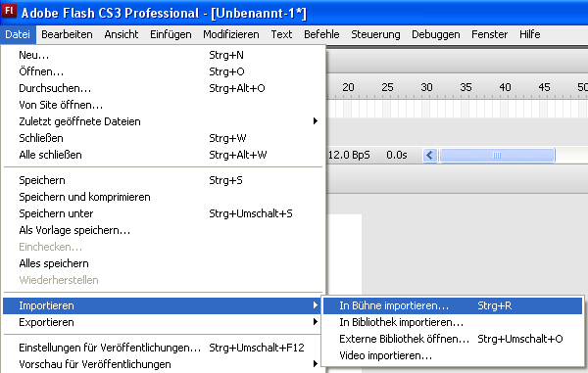Select Alle schließen menu entry

click(x=163, y=155)
